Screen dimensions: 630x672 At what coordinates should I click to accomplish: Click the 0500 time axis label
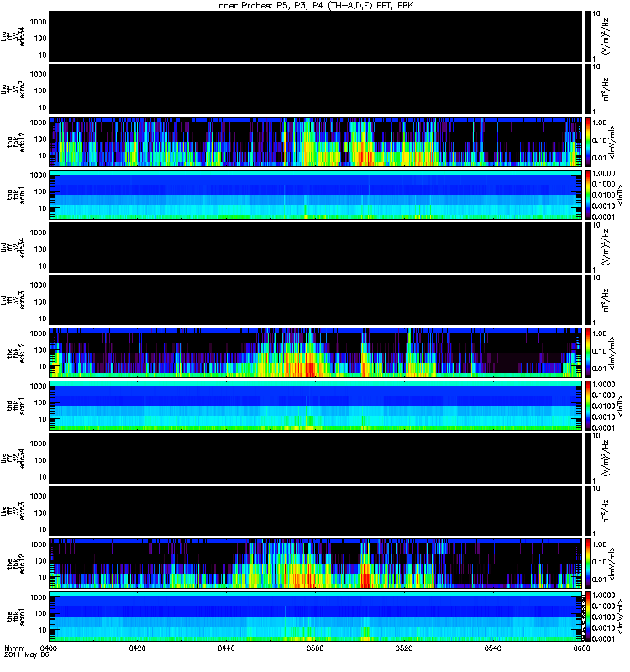click(x=315, y=648)
